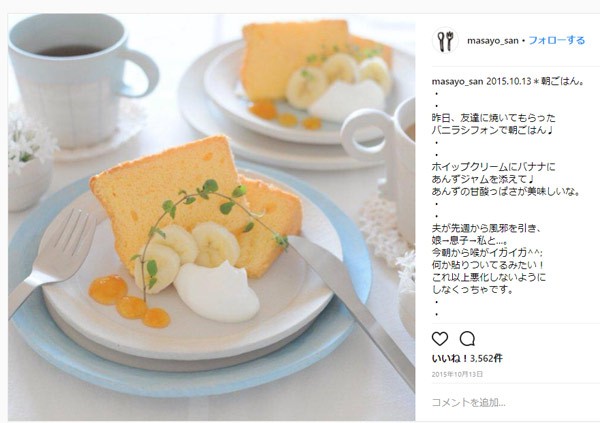Viewport: 600px width, 423px height.
Task: Click the heart like icon
Action: pos(440,339)
